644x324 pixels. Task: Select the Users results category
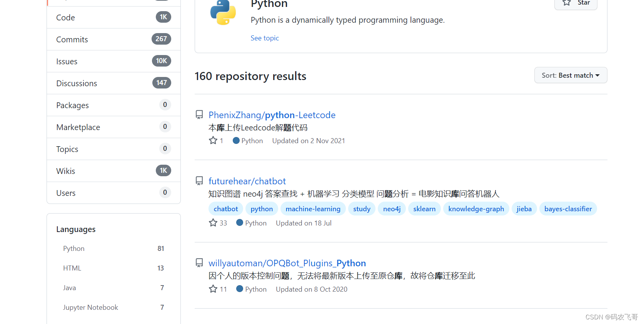(113, 193)
